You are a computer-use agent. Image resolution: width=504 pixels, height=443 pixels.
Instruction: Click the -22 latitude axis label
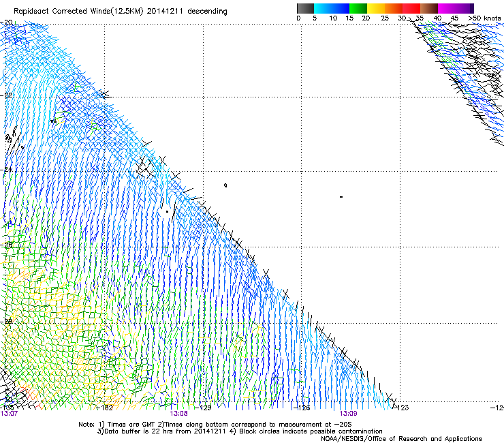click(6, 95)
